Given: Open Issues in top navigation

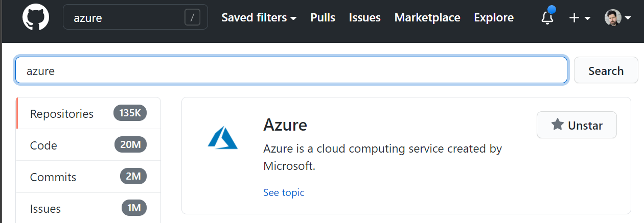Looking at the screenshot, I should pos(364,18).
